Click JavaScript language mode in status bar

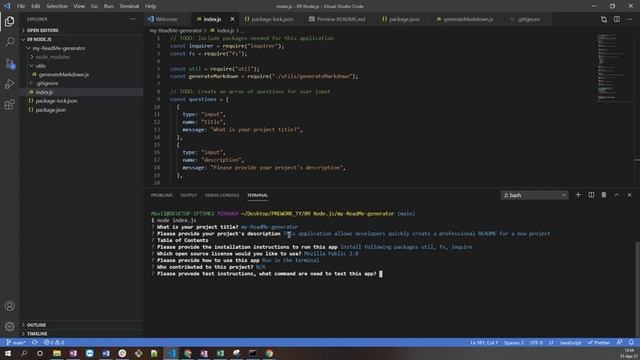tap(571, 342)
